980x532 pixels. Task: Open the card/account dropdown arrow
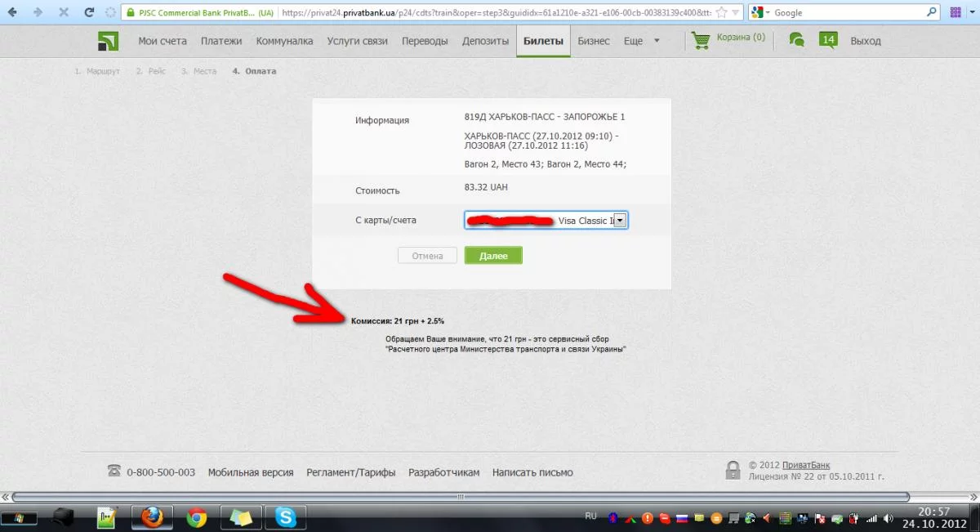(620, 221)
